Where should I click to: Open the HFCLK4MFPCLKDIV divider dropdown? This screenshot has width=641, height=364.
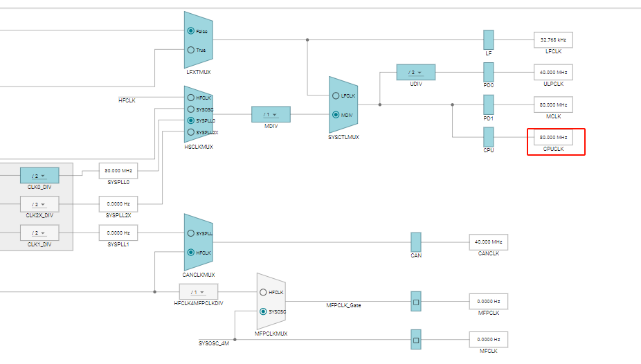198,292
